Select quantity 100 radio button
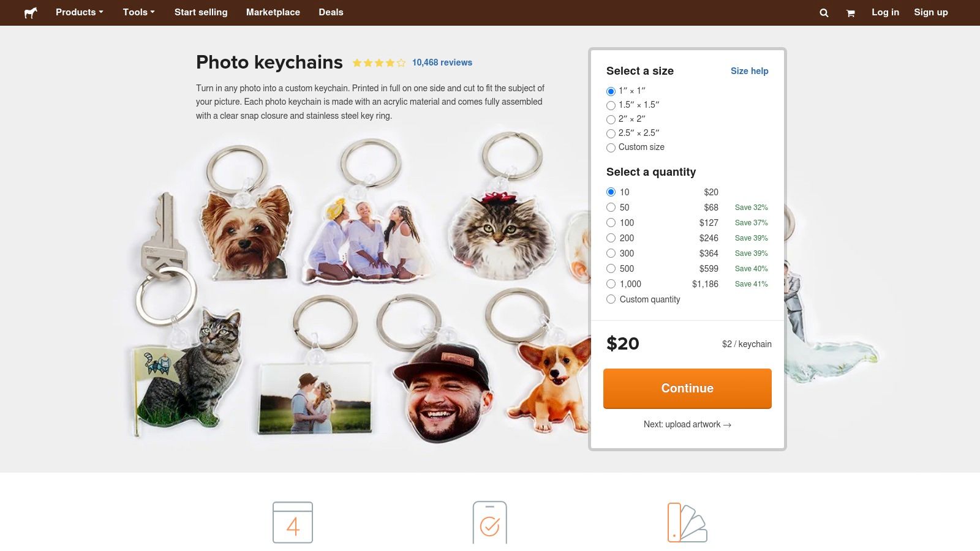 611,223
